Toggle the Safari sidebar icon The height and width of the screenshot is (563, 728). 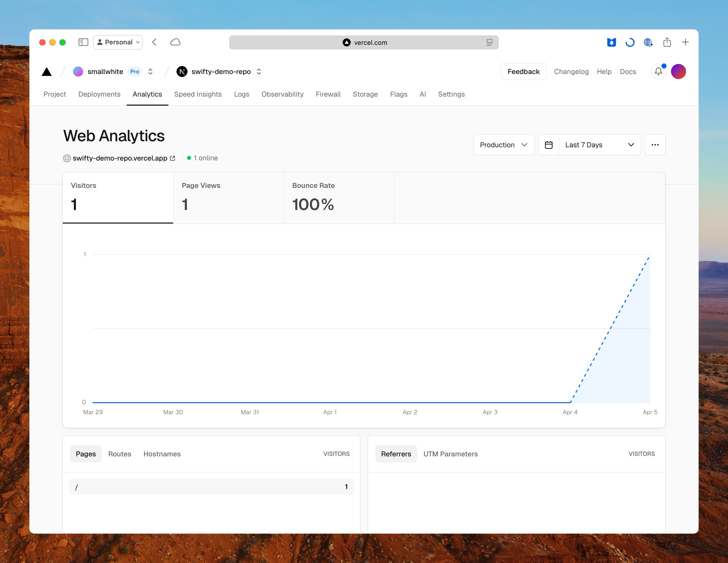[x=83, y=42]
